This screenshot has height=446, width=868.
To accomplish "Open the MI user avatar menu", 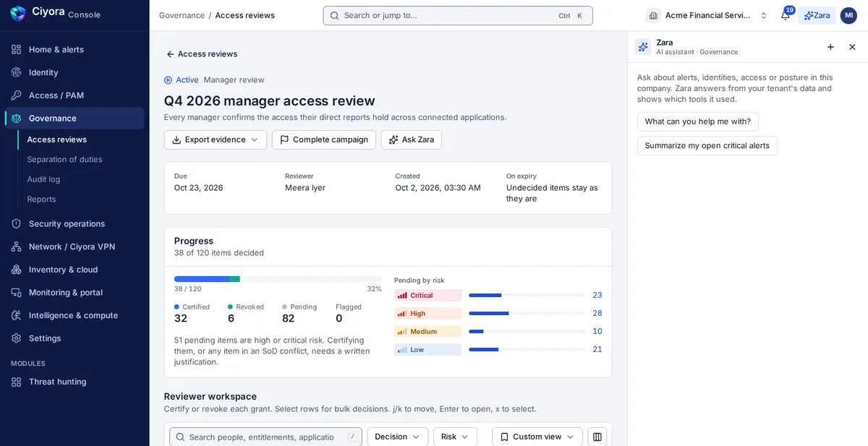I will click(x=848, y=15).
